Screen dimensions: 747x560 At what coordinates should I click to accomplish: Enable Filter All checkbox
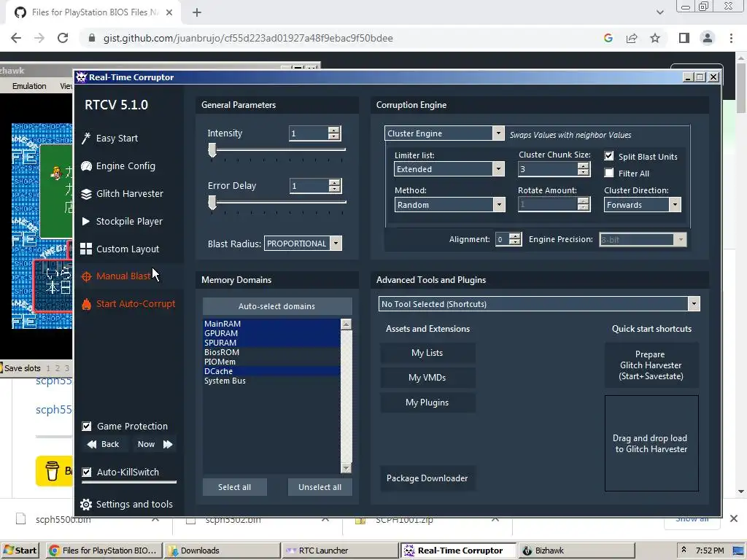[x=609, y=173]
